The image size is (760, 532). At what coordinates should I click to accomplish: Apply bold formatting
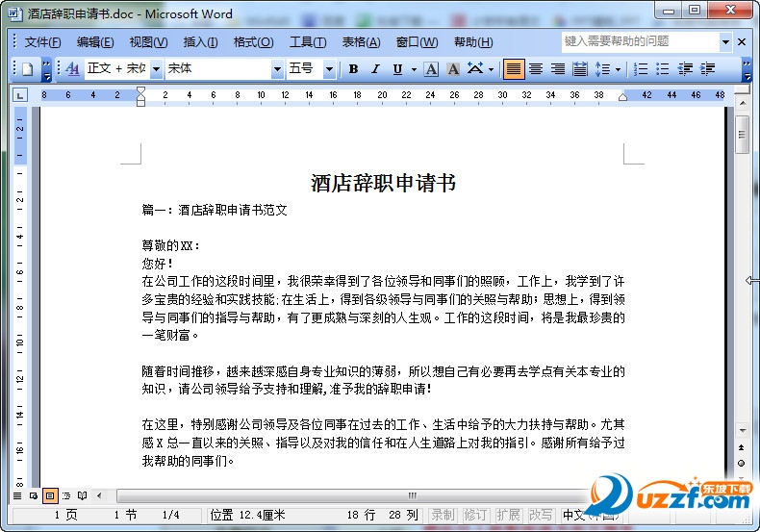[x=353, y=69]
